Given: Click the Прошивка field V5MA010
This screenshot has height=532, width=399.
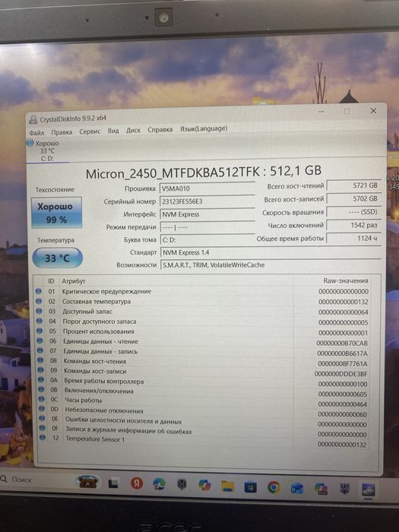Looking at the screenshot, I should point(207,188).
